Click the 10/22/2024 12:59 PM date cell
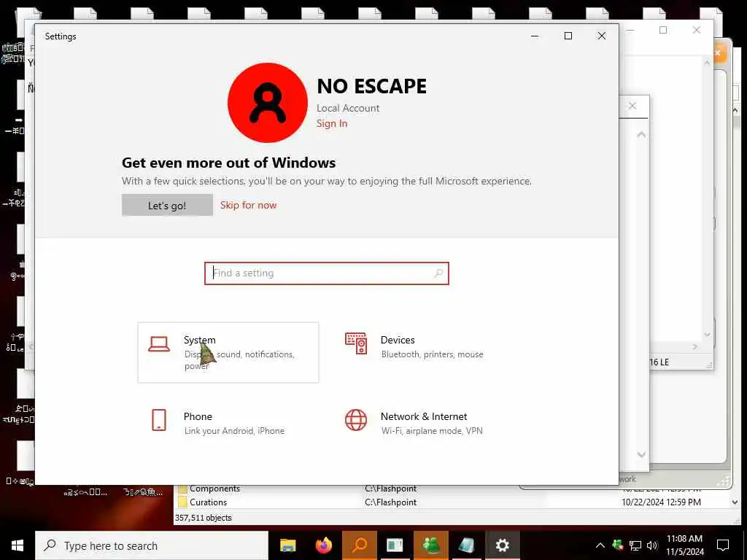 pyautogui.click(x=661, y=502)
